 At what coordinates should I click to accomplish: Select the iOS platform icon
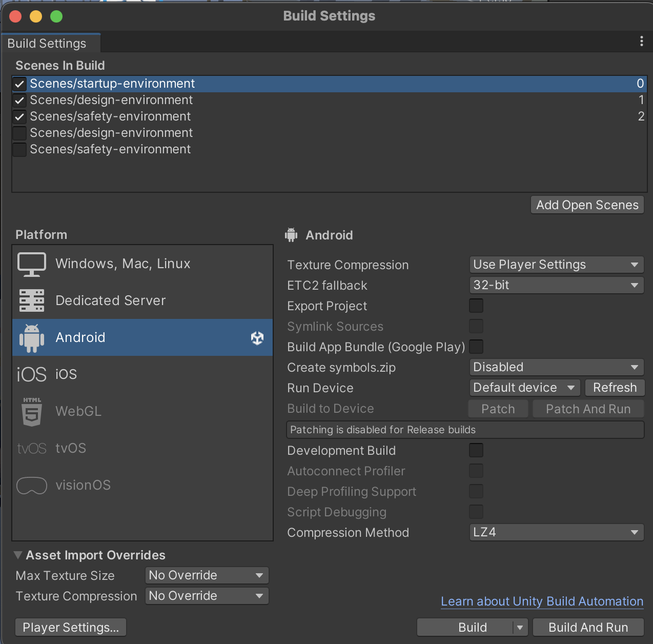32,375
